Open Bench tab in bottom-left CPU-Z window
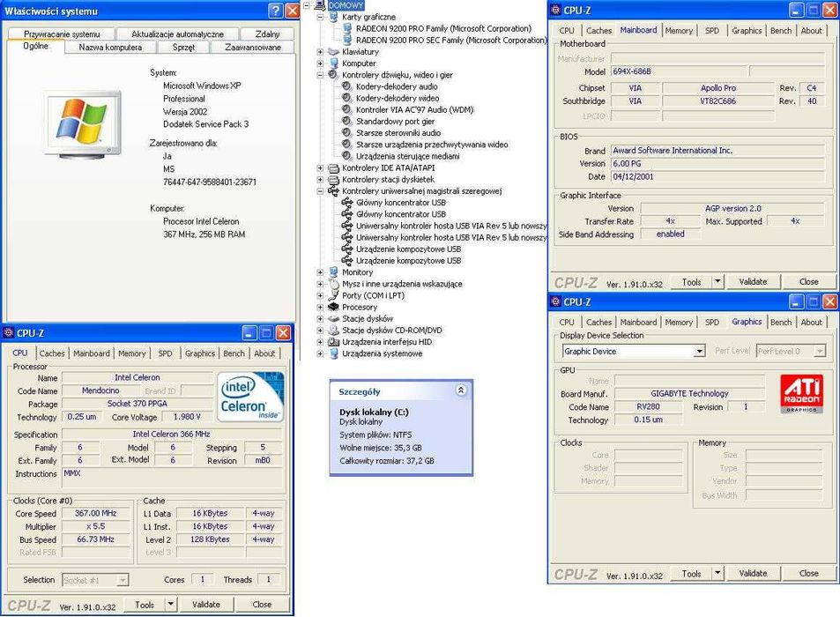The image size is (840, 617). tap(234, 353)
